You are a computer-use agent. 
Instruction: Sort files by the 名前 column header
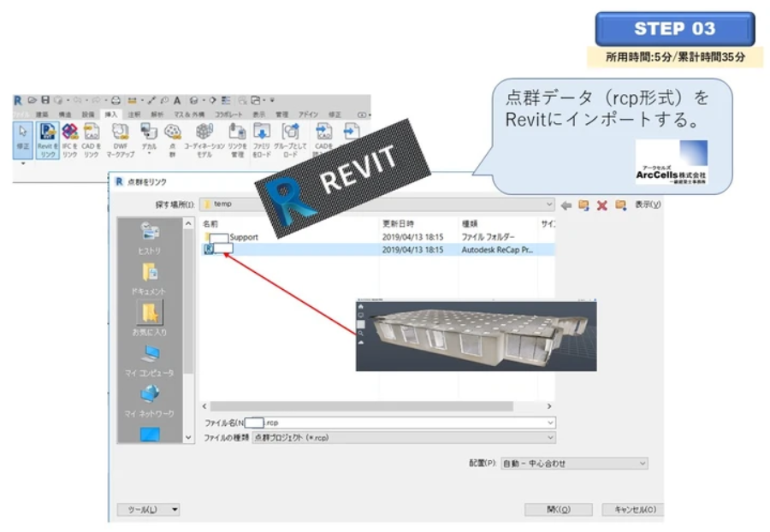pos(210,224)
